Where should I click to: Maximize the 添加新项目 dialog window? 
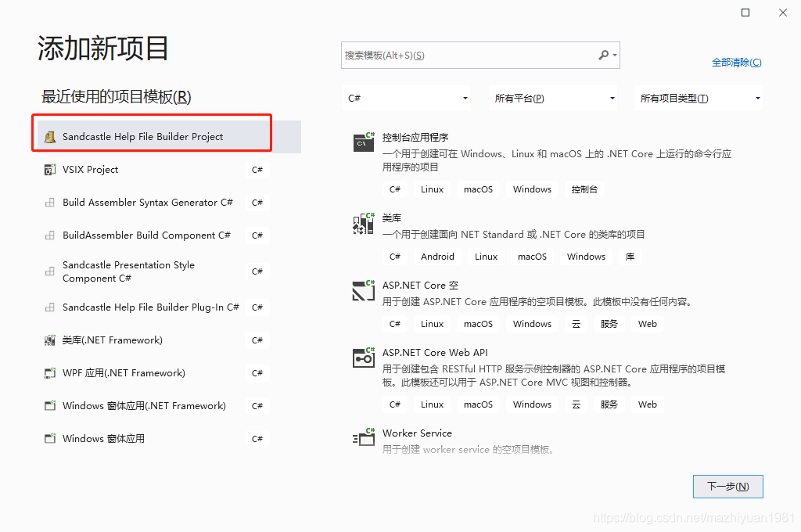[x=745, y=13]
